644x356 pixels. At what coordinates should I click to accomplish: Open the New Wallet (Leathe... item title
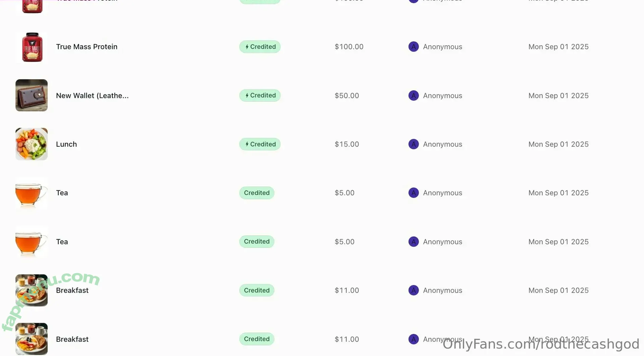[92, 96]
